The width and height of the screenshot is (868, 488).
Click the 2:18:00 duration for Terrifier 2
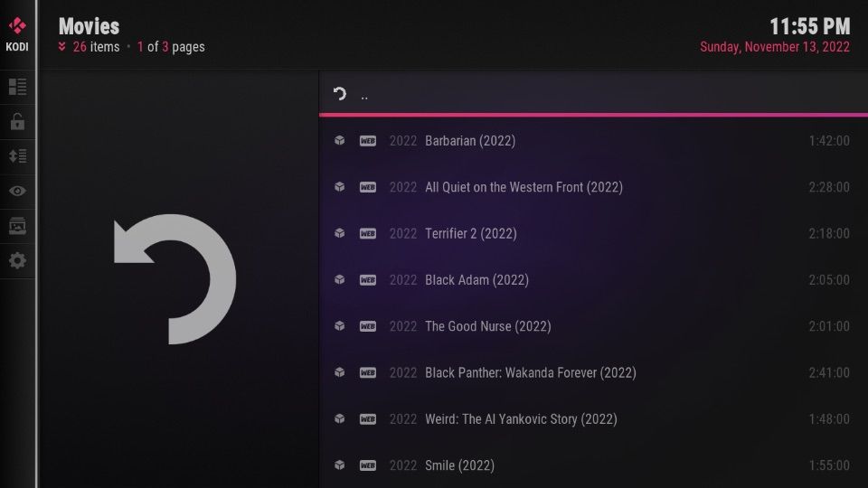coord(829,233)
